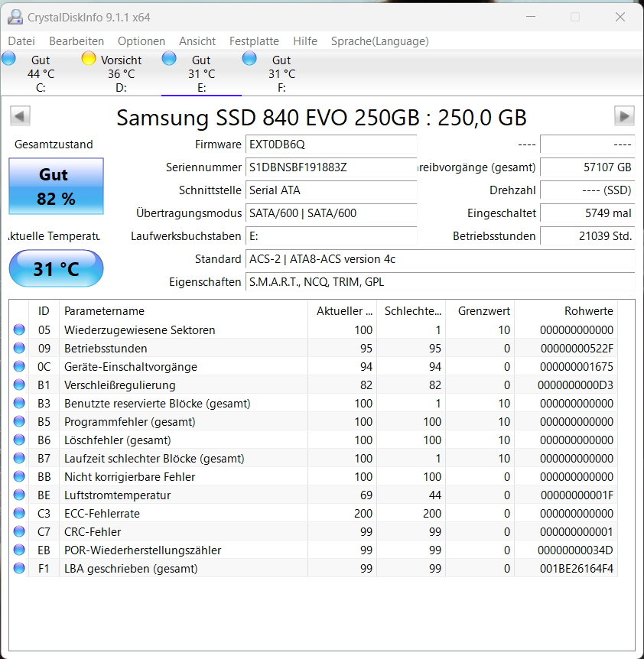Click the Firmware field EXT0DB6Q
The image size is (644, 659).
[x=331, y=144]
